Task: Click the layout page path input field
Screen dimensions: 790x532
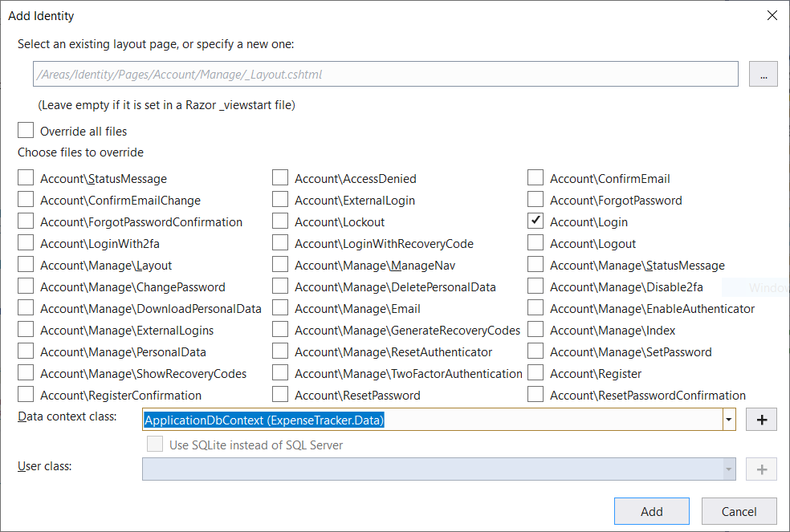Action: pyautogui.click(x=385, y=74)
